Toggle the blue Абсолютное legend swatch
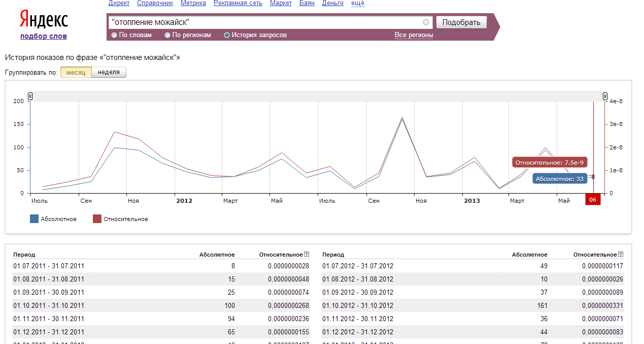The width and height of the screenshot is (644, 344). click(x=34, y=219)
